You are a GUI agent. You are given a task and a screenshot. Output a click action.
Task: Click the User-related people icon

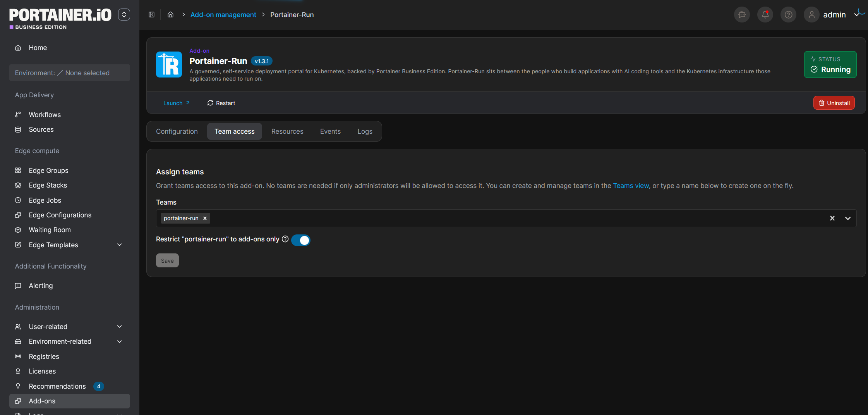pyautogui.click(x=18, y=327)
